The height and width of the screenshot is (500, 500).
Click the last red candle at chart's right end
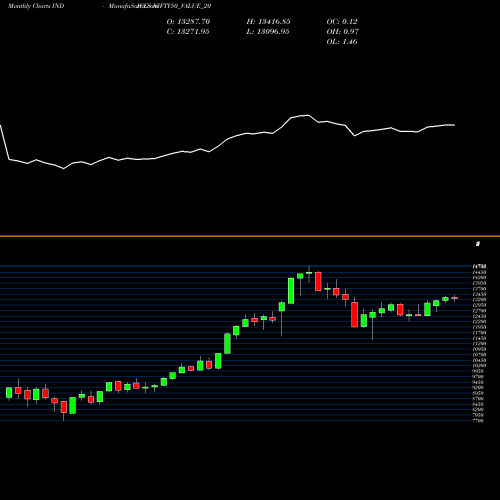click(x=455, y=298)
